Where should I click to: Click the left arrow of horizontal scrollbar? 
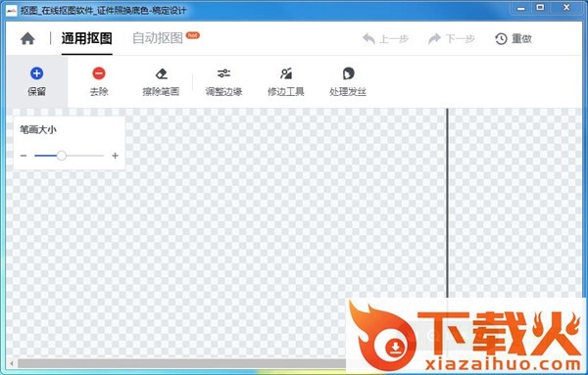coord(12,363)
